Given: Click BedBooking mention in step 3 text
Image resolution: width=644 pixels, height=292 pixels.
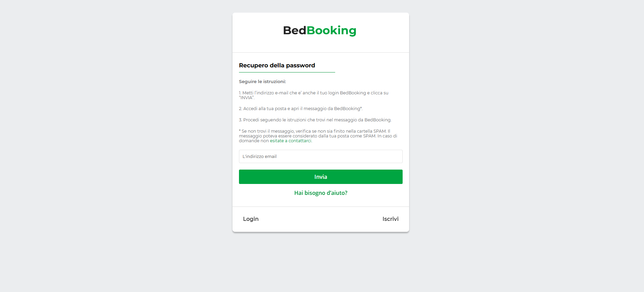Looking at the screenshot, I should tap(377, 120).
